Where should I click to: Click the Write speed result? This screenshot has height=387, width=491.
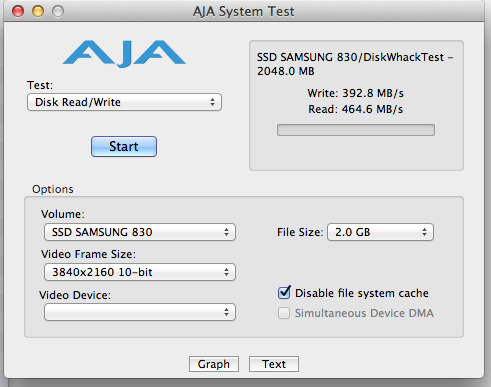tap(355, 93)
